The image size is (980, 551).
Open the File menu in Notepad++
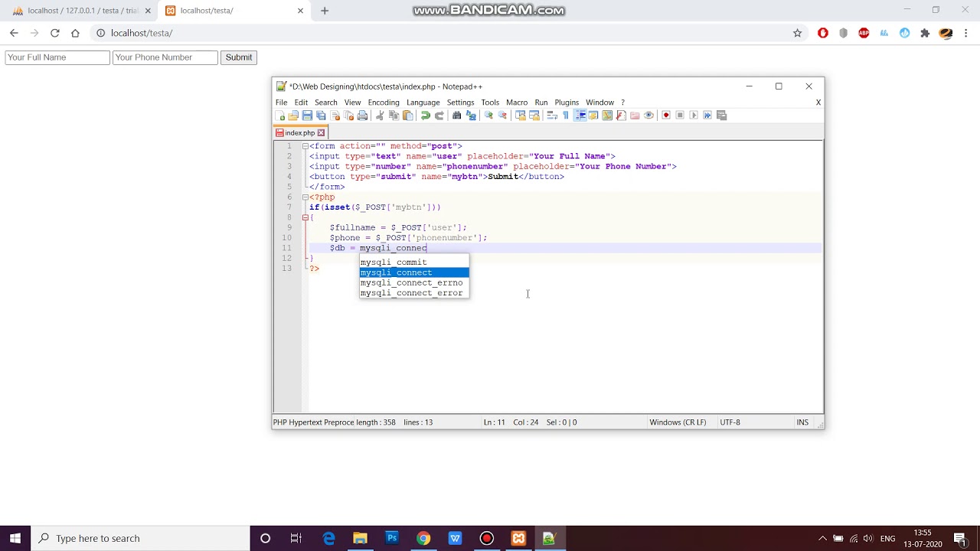coord(281,103)
